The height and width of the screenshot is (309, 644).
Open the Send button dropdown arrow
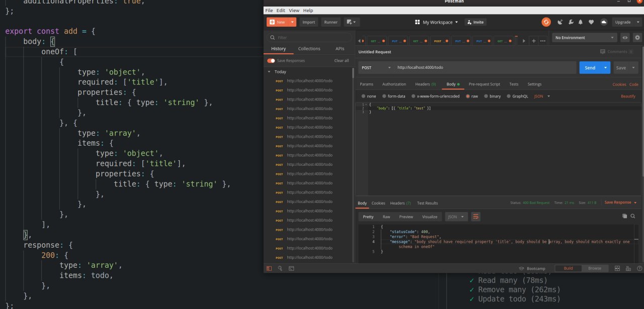point(606,68)
